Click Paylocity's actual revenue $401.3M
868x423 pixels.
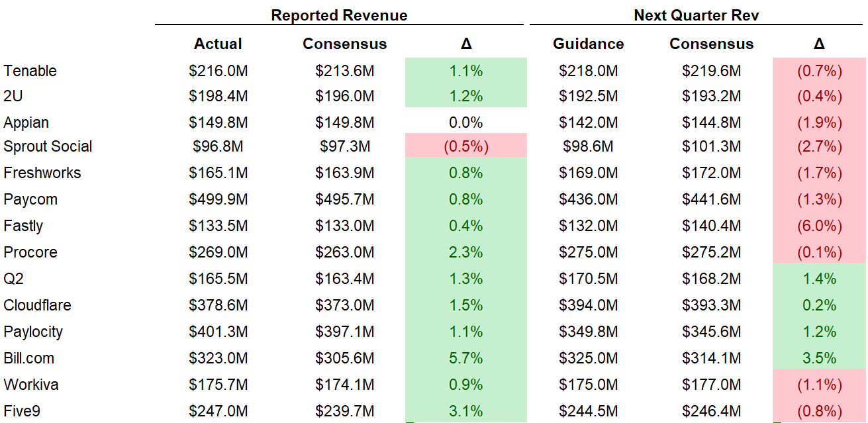[x=218, y=332]
